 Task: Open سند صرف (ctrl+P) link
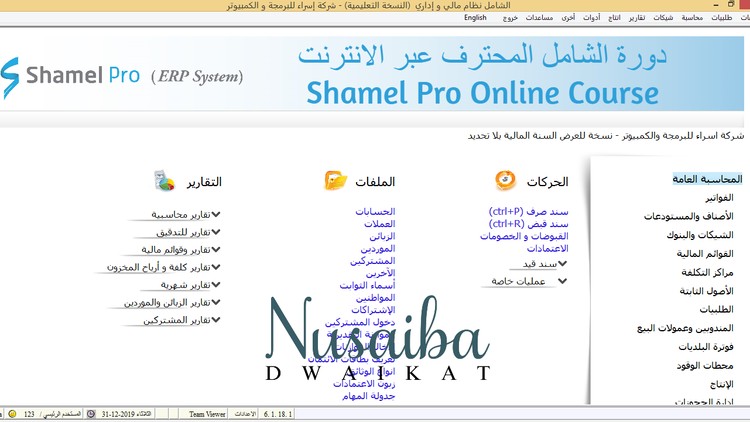click(x=529, y=211)
